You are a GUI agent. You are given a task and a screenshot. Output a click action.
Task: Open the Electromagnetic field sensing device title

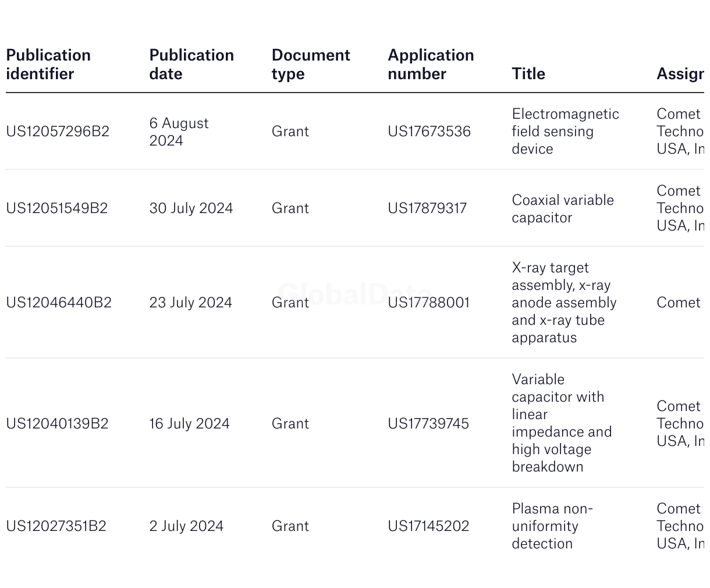pyautogui.click(x=565, y=132)
